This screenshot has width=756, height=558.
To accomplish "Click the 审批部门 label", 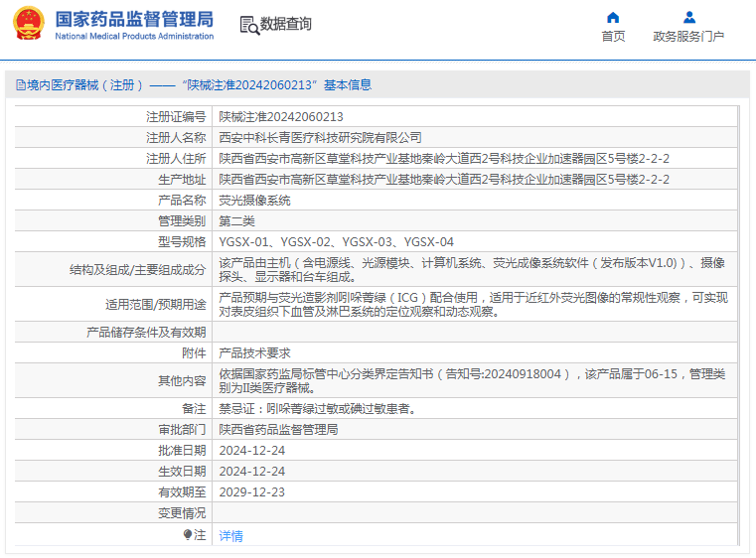I will [x=182, y=429].
